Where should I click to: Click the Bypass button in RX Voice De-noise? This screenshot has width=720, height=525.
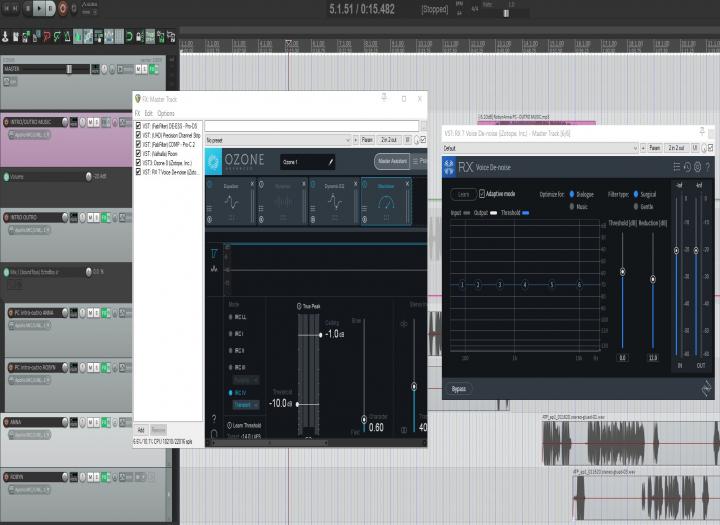point(459,389)
